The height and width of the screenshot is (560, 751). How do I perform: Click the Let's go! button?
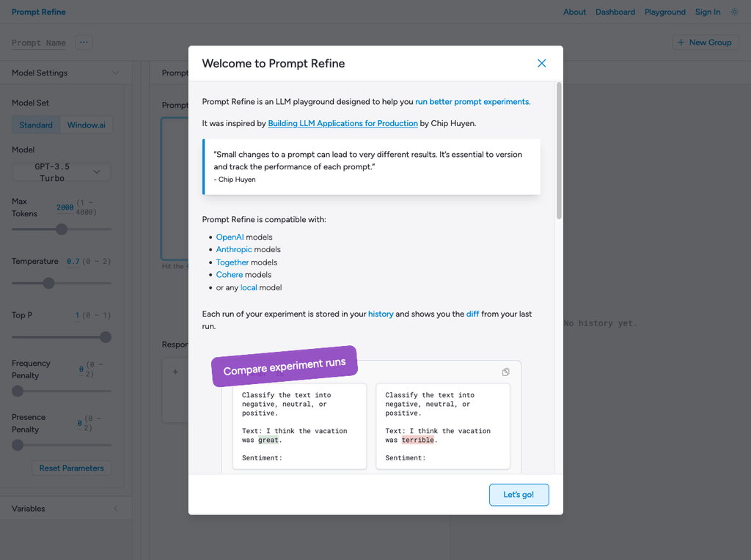[519, 495]
